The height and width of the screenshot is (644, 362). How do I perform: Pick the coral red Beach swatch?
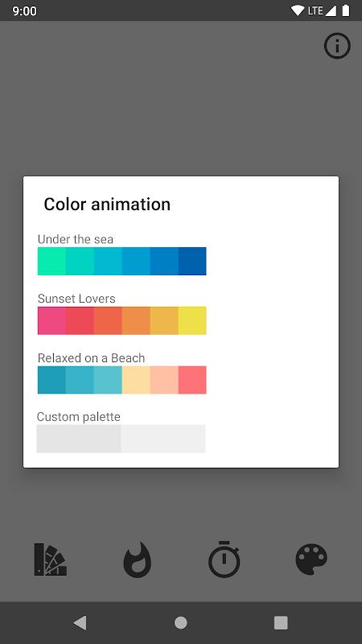click(x=192, y=380)
